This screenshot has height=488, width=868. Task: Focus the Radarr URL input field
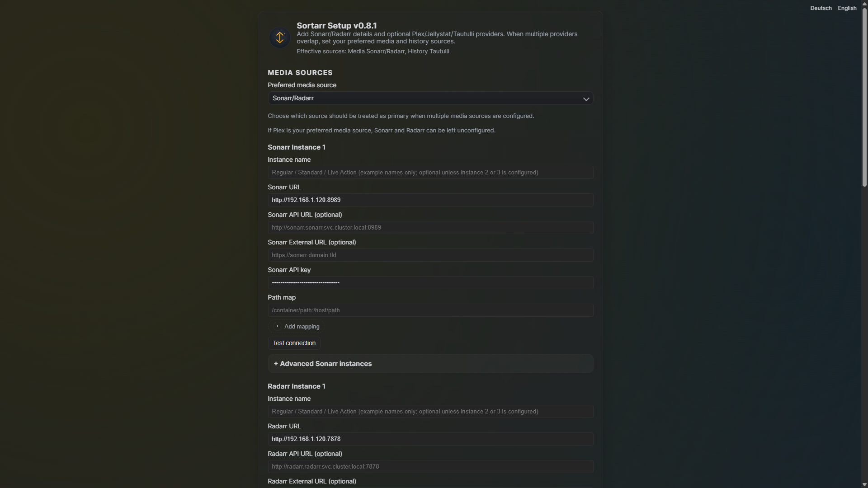click(430, 439)
